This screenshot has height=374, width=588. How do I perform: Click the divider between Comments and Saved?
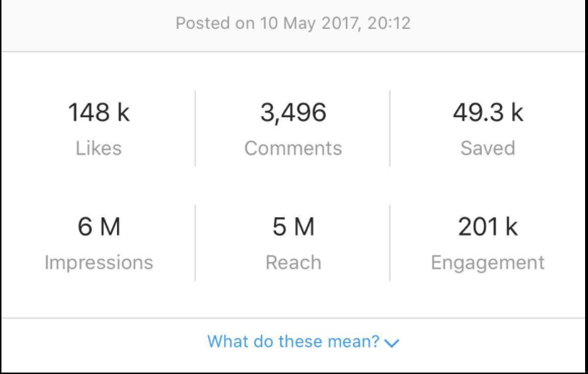390,129
